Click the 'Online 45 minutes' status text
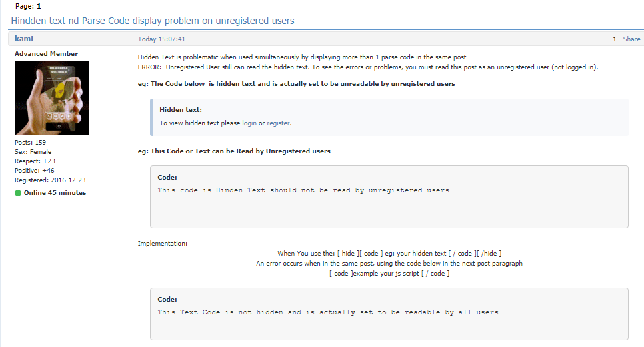644x347 pixels. (x=55, y=193)
